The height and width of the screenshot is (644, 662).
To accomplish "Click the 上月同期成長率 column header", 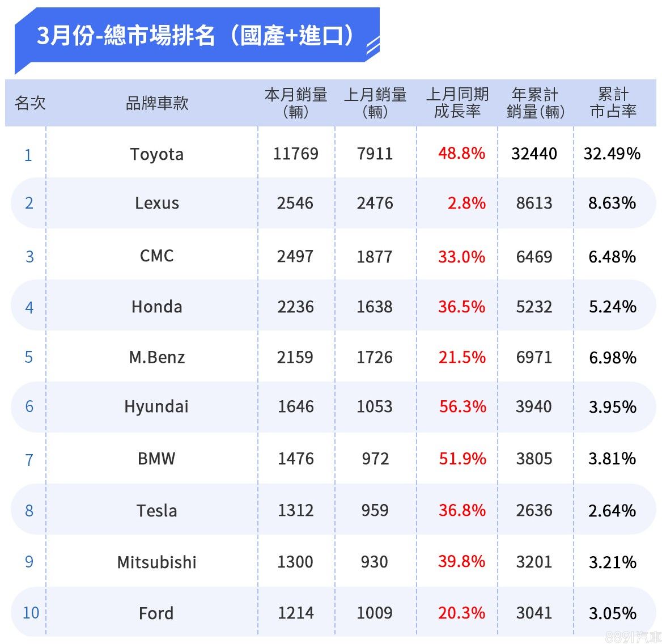I will coord(457,103).
